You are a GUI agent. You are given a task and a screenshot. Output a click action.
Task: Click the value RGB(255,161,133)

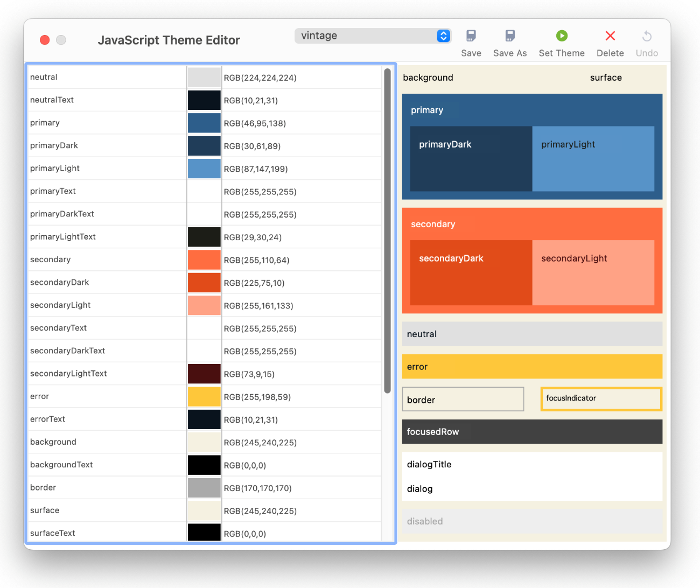(x=258, y=306)
